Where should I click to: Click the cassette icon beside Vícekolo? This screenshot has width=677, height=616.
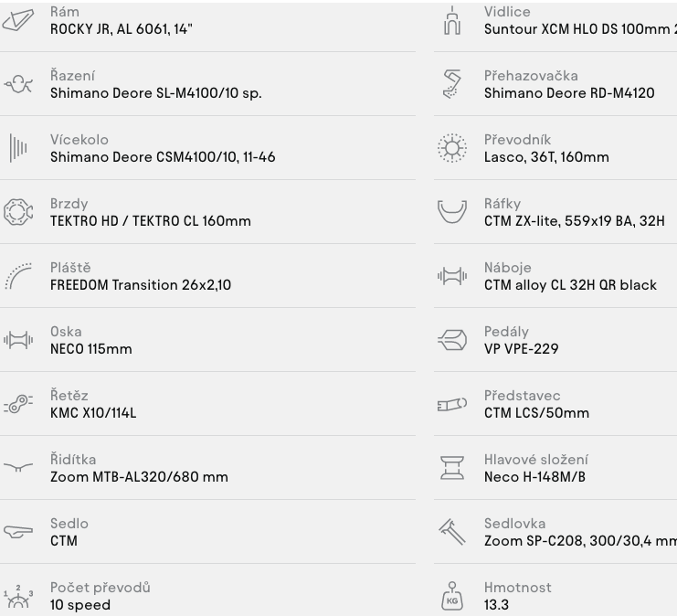[18, 148]
